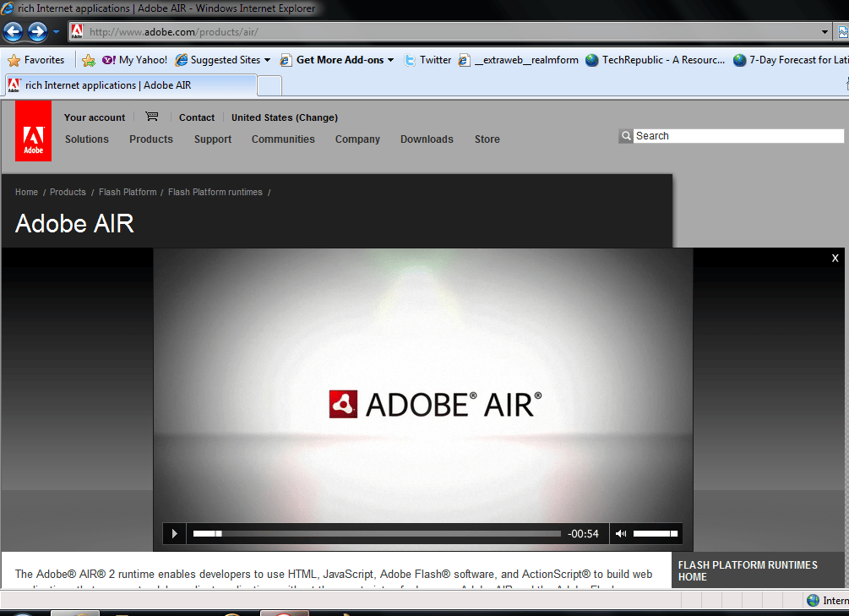This screenshot has width=849, height=616.
Task: Open the Company menu
Action: coord(357,139)
